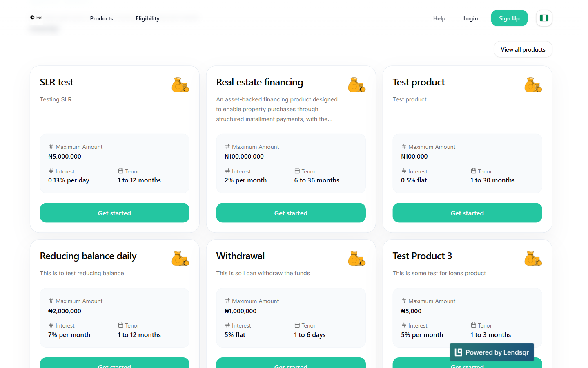The width and height of the screenshot is (588, 368).
Task: Click the 6 to 36 months tenor
Action: click(316, 180)
